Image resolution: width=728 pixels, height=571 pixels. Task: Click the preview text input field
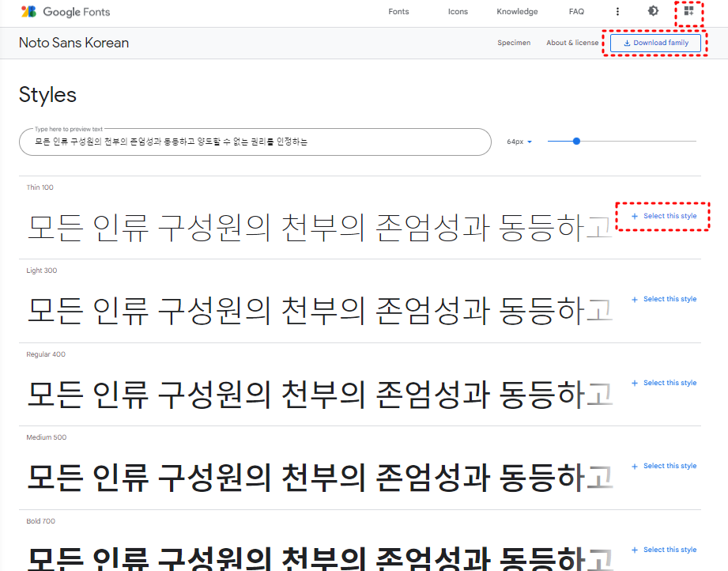pos(255,142)
